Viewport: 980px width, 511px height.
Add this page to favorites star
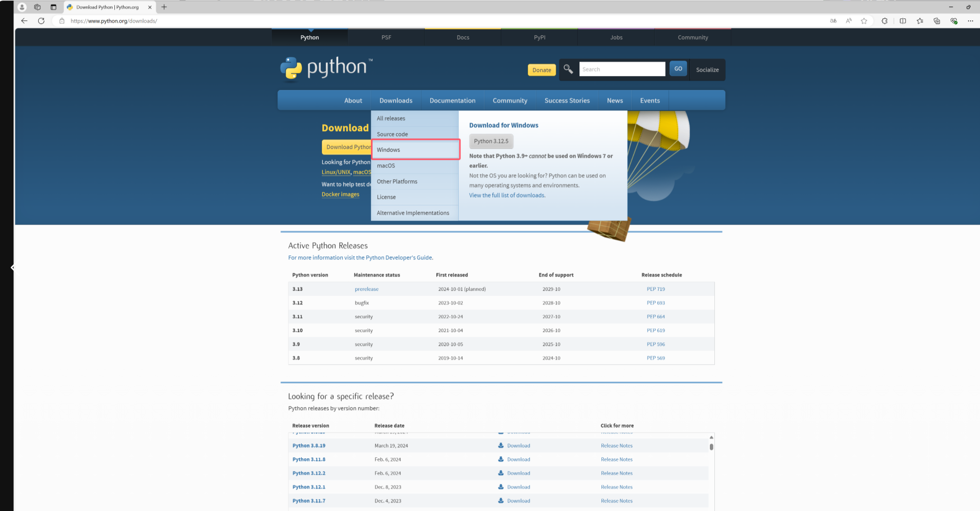[x=864, y=21]
